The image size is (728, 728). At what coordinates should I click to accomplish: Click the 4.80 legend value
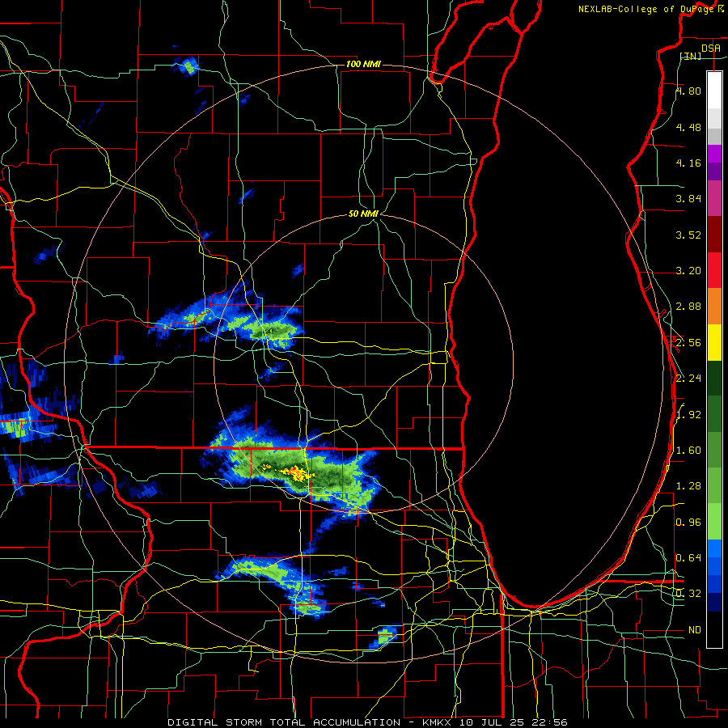point(688,91)
